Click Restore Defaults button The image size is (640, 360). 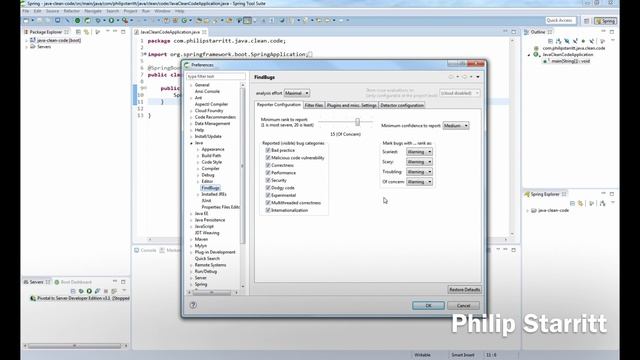(x=464, y=290)
